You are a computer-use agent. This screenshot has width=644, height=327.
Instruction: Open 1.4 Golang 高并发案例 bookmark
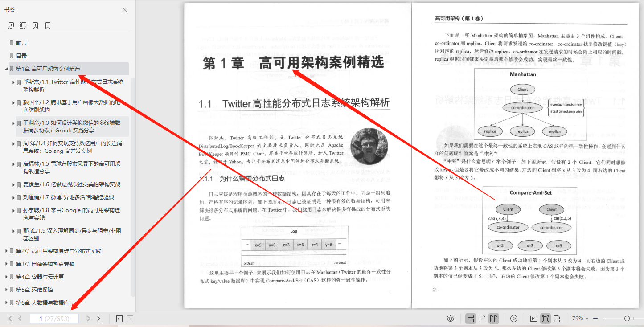[73, 147]
